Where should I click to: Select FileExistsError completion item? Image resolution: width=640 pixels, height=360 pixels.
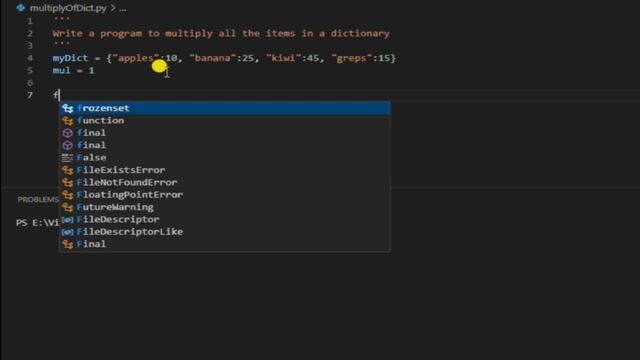[225, 170]
